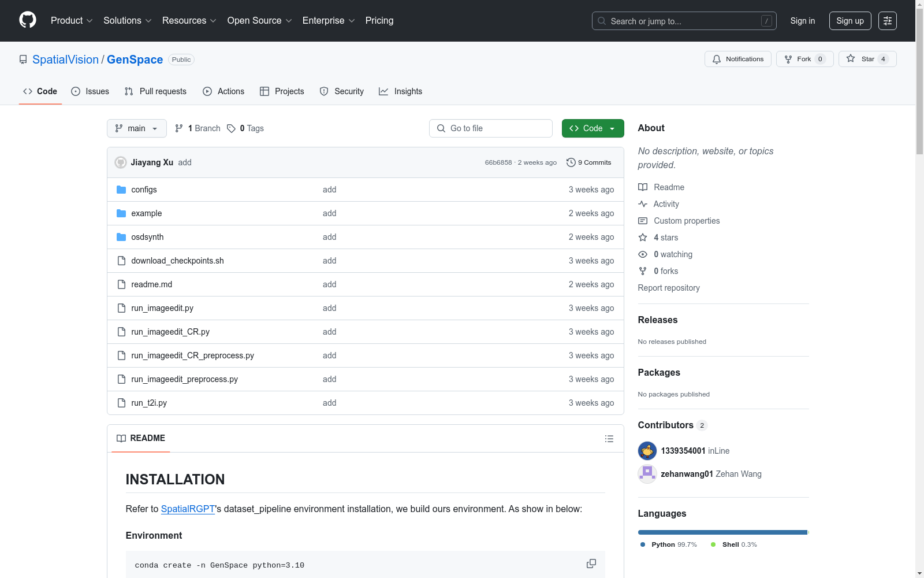Image resolution: width=924 pixels, height=578 pixels.
Task: Select the Code repository tab
Action: (40, 91)
